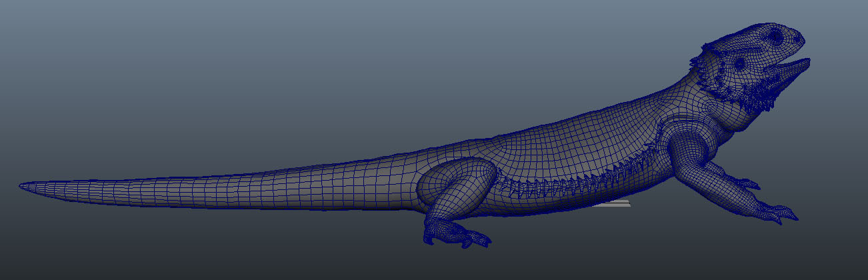Select the lizard mesh at its eye
868x280 pixels.
(775, 37)
